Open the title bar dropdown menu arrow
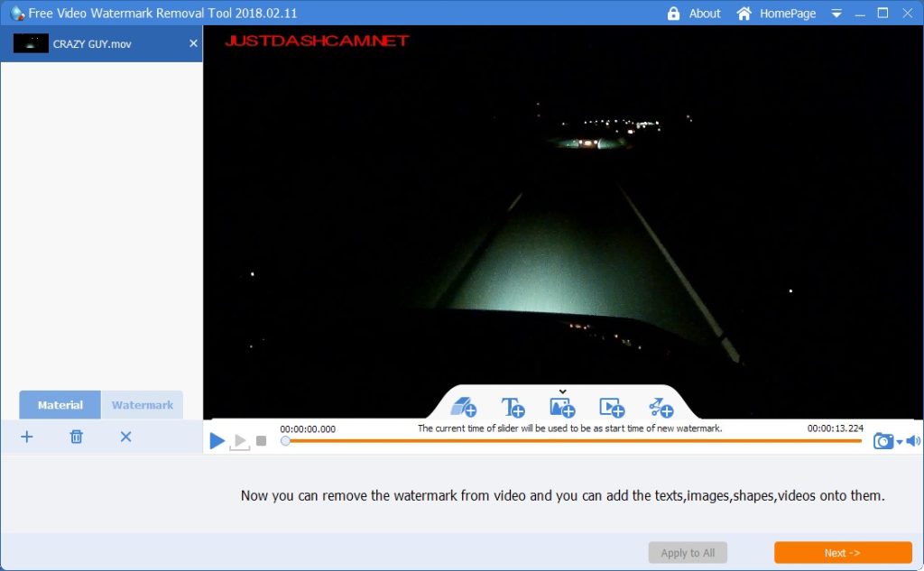This screenshot has width=924, height=571. pos(836,13)
